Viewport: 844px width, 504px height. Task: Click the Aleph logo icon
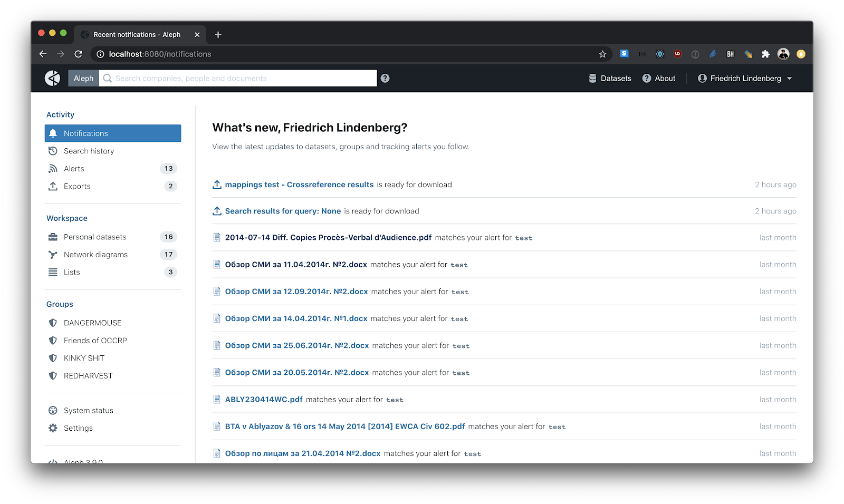point(52,78)
